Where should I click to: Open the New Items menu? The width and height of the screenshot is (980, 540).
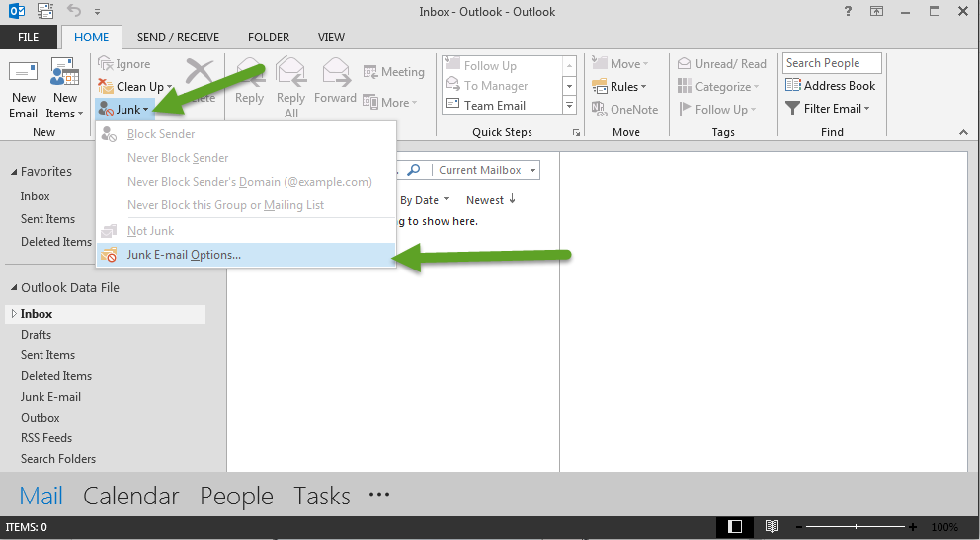(x=65, y=90)
